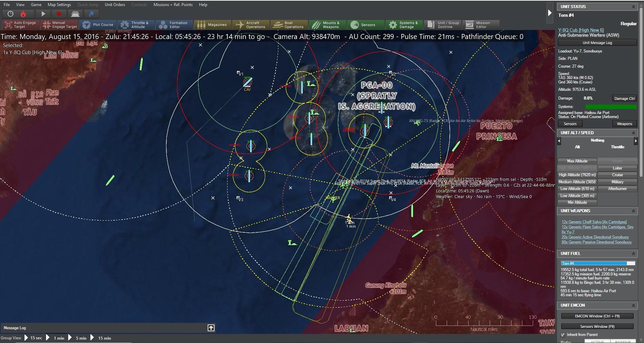The height and width of the screenshot is (343, 644).
Task: Open the Magazines panel
Action: [x=212, y=25]
